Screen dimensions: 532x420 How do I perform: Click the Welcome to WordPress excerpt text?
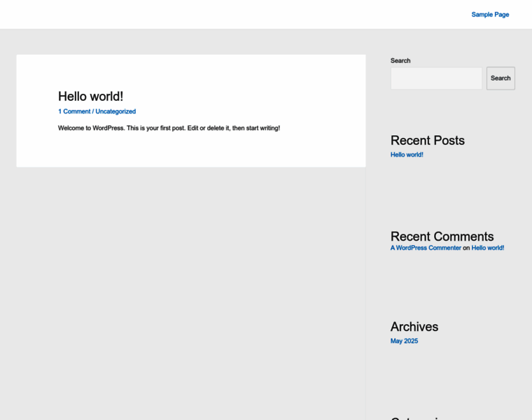pos(169,128)
